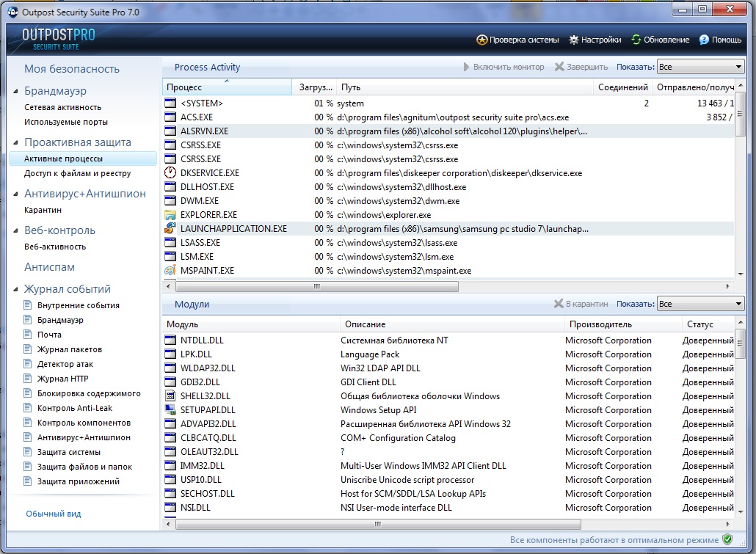
Task: Click the system scan star icon
Action: click(481, 40)
